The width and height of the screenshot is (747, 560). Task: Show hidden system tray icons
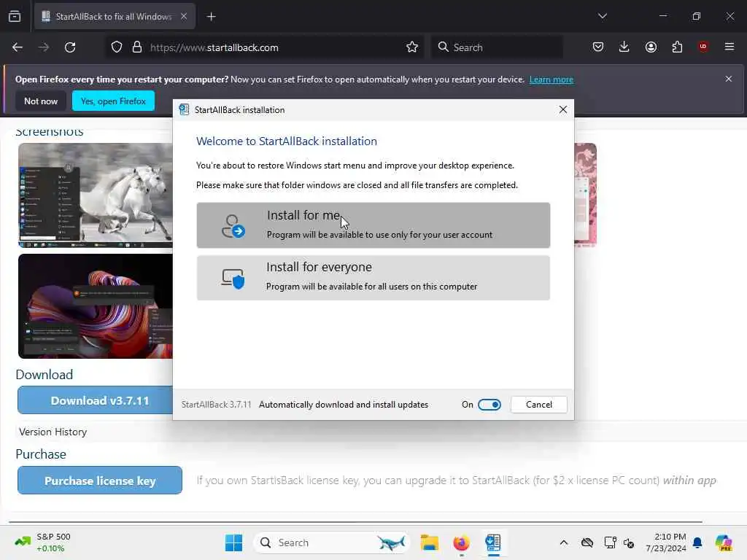tap(564, 542)
